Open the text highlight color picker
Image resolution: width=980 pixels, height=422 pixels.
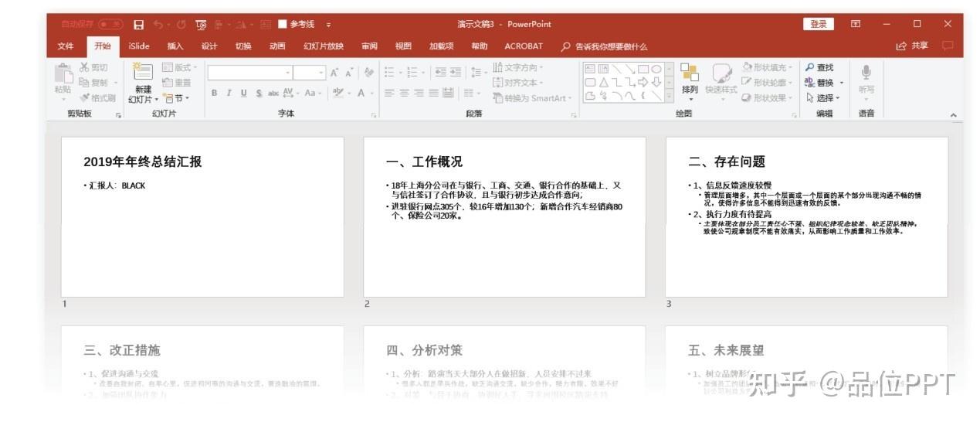point(340,93)
